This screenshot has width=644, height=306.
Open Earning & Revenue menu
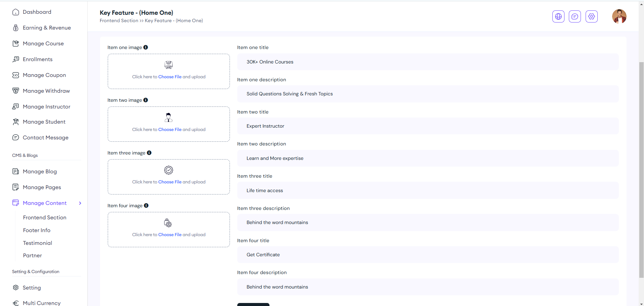pos(47,28)
